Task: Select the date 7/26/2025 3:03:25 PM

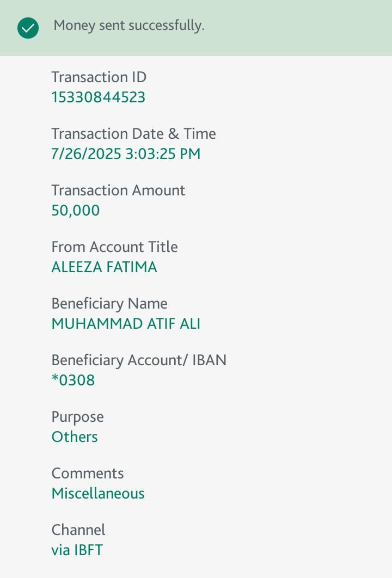Action: [126, 154]
